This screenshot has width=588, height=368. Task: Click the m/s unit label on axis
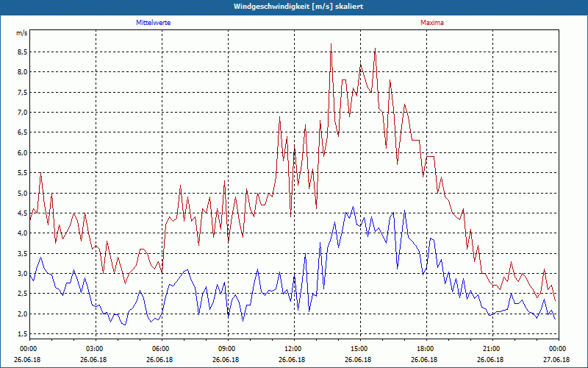point(21,33)
